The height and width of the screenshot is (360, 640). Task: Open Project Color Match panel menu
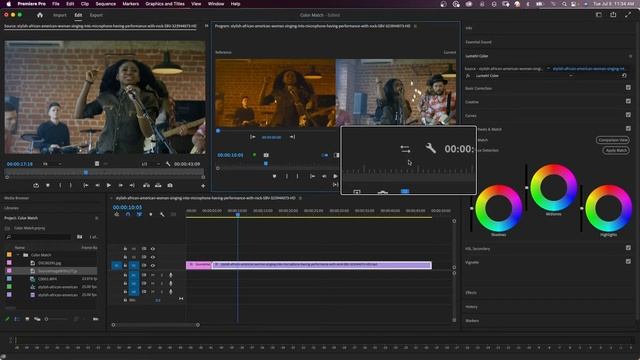(x=97, y=218)
